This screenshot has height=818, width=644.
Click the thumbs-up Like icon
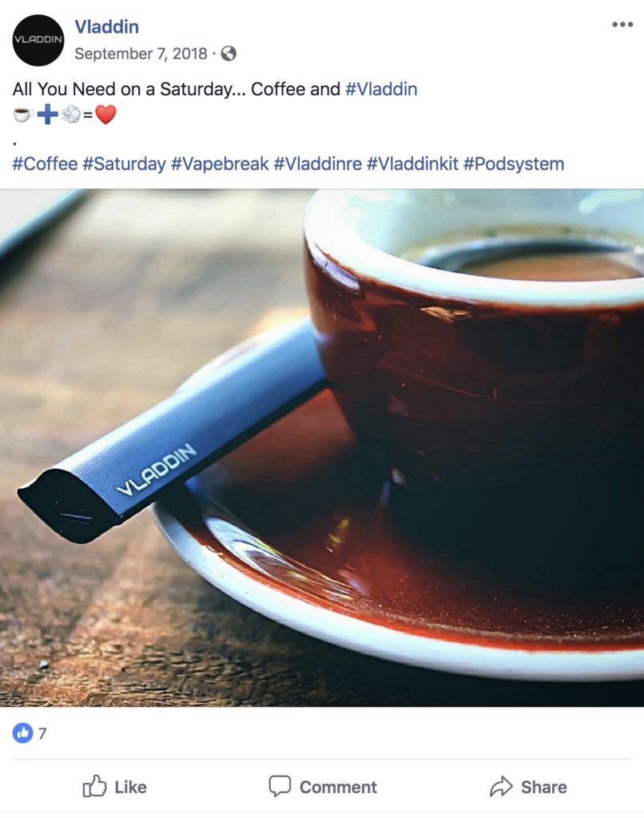pos(94,786)
